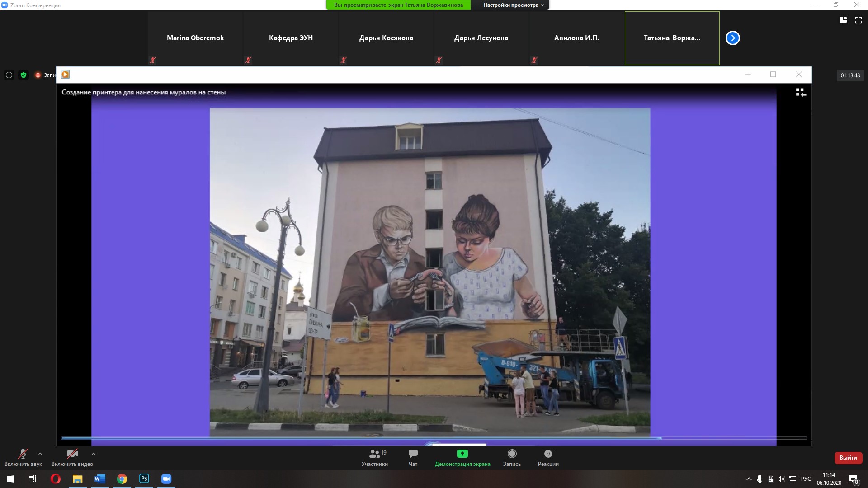The width and height of the screenshot is (868, 488).
Task: Open meeting info icon
Action: tap(9, 75)
